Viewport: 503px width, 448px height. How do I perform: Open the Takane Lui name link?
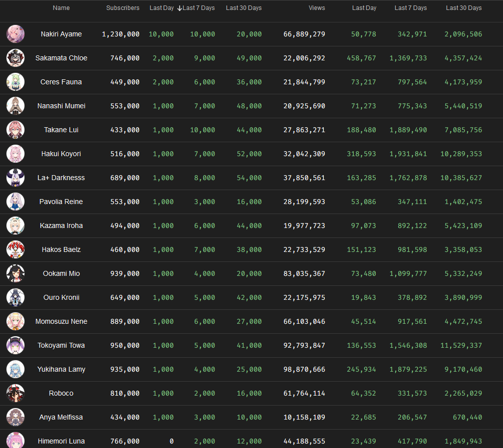(x=61, y=130)
